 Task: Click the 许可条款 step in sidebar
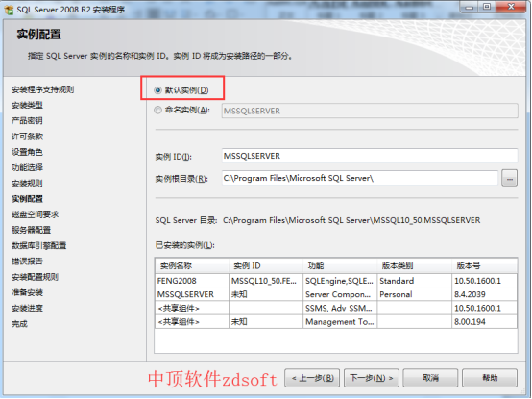tap(27, 137)
